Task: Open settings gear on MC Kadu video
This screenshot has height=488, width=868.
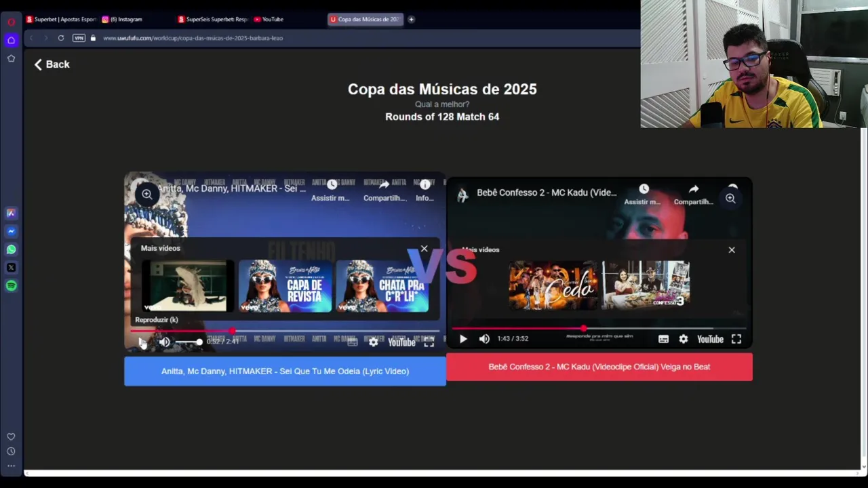Action: tap(684, 339)
